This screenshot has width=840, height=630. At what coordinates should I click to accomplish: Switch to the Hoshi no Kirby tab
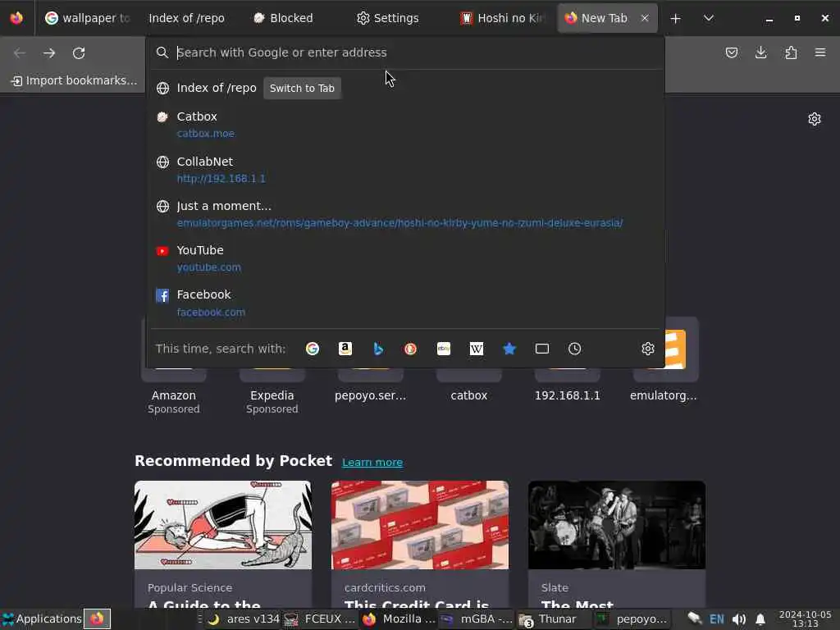point(503,18)
